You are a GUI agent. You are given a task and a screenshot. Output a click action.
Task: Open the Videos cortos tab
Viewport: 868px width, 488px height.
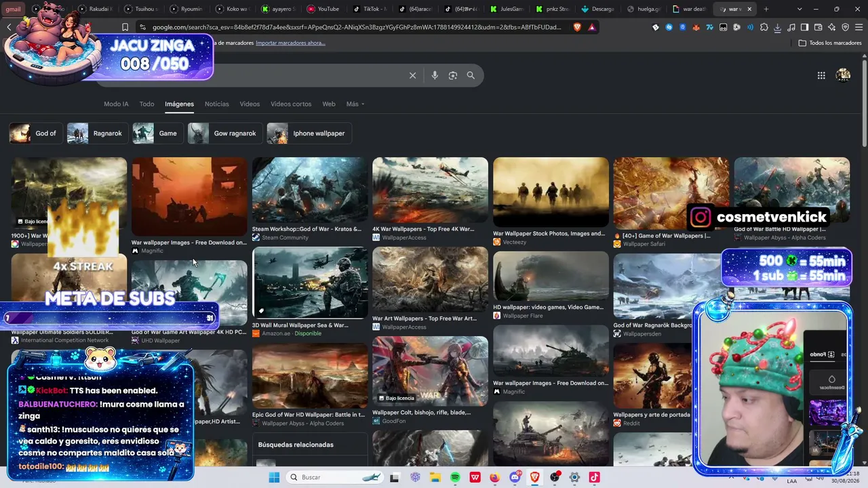[x=291, y=104]
